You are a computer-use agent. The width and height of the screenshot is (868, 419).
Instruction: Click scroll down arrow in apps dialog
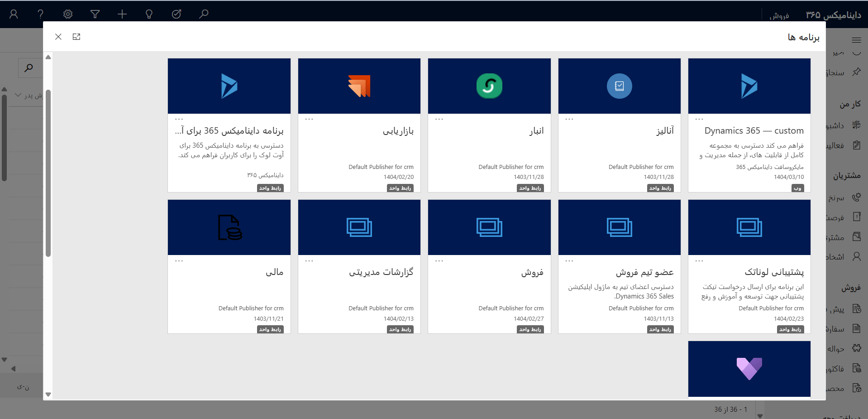tap(48, 395)
